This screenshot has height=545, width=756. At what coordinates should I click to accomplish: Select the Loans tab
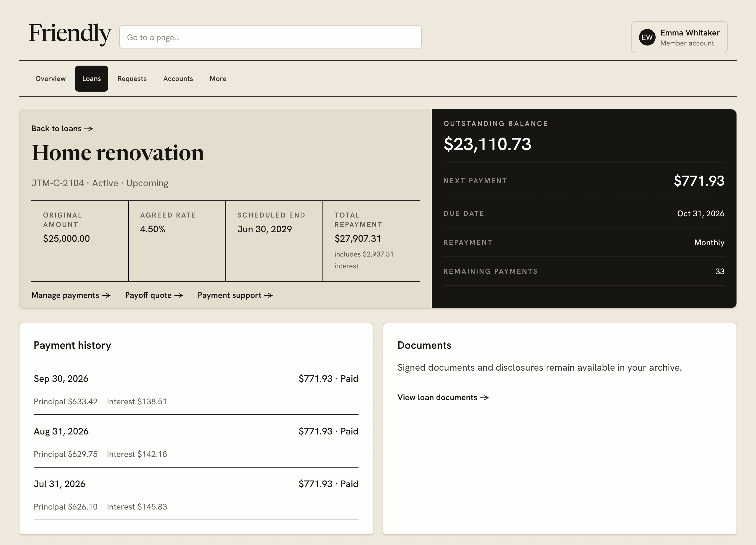[91, 79]
